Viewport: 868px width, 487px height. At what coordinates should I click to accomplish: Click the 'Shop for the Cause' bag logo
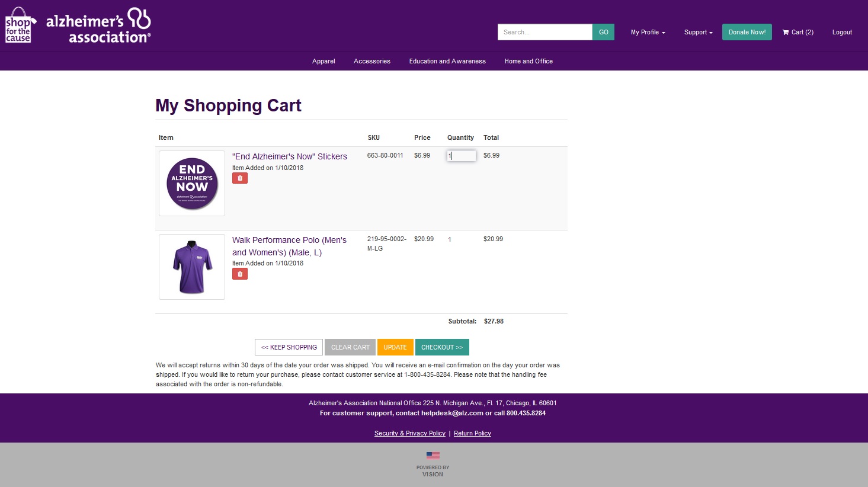(20, 25)
